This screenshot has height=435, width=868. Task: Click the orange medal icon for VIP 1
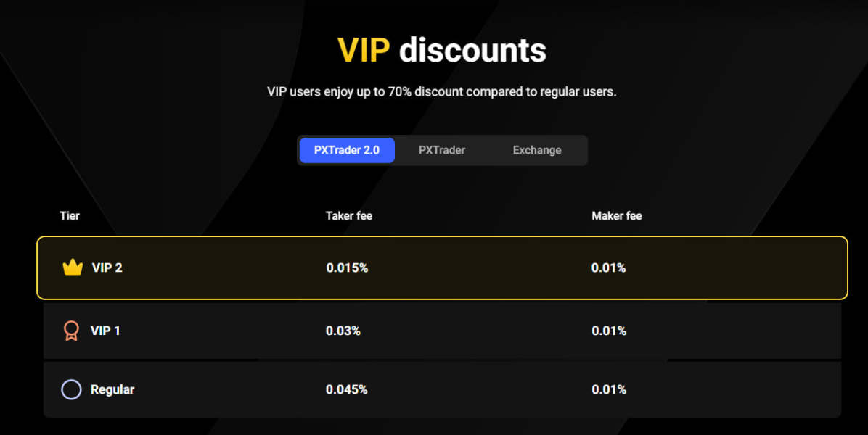pos(70,331)
